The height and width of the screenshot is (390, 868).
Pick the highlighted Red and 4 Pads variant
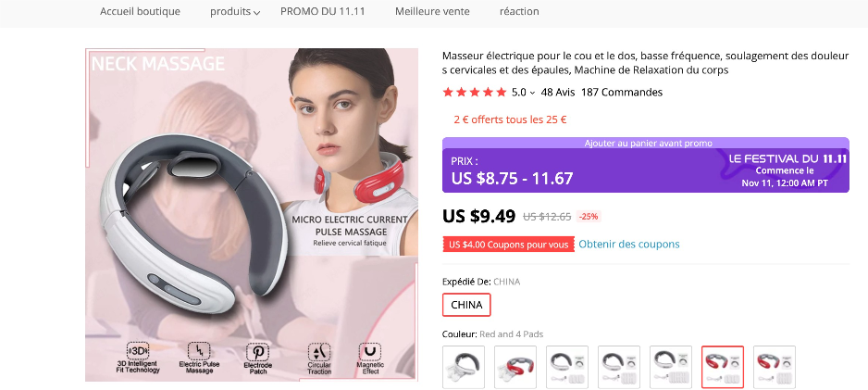(x=723, y=366)
